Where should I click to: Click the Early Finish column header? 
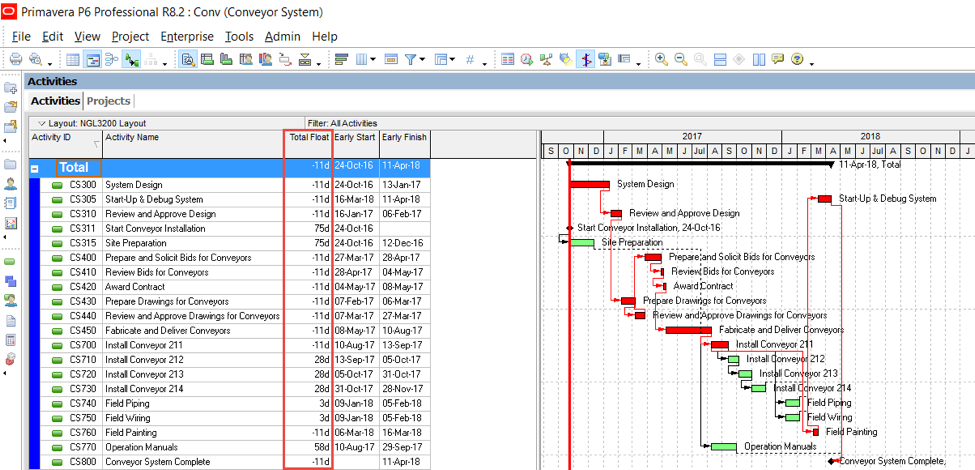tap(404, 144)
